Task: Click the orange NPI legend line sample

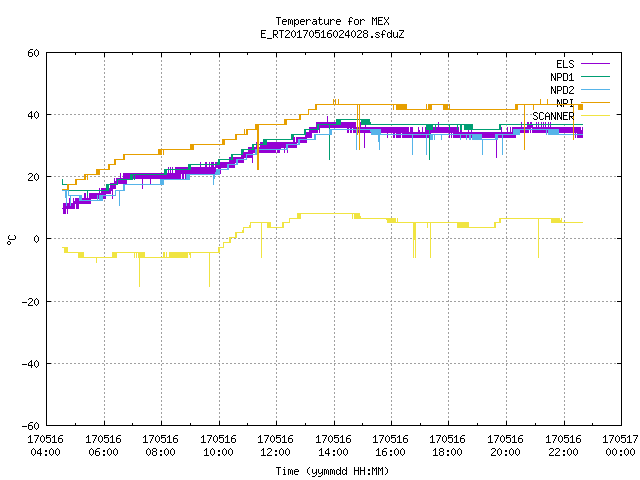Action: point(596,103)
